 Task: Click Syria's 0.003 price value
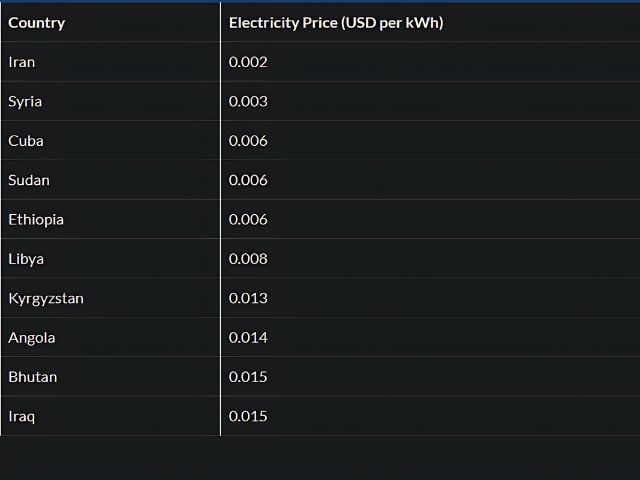pos(248,101)
